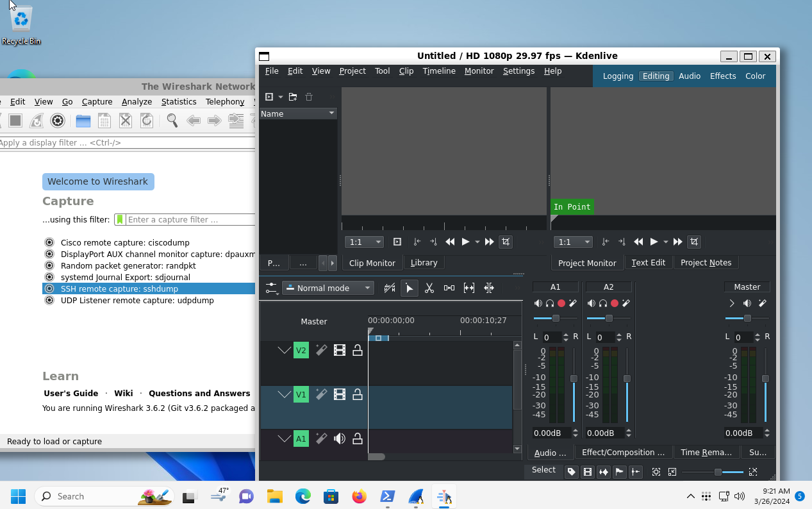Open Project Monitor 1:1 zoom dropdown

(x=572, y=242)
